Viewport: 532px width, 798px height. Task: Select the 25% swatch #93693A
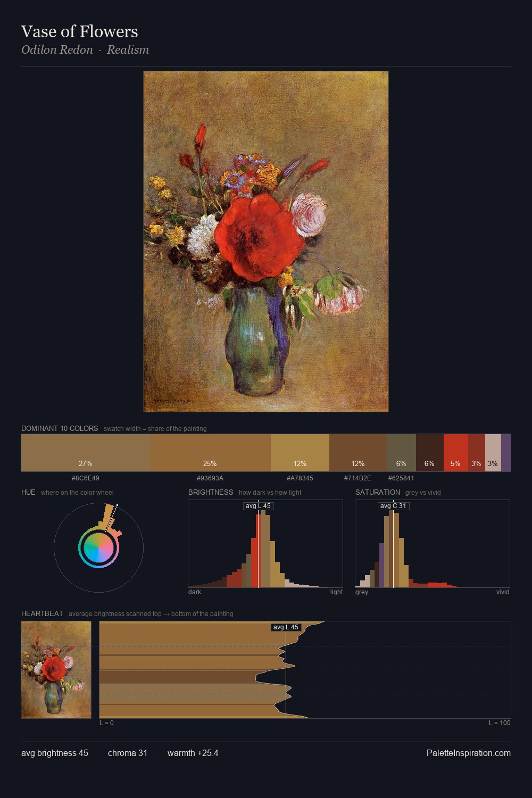tap(210, 453)
